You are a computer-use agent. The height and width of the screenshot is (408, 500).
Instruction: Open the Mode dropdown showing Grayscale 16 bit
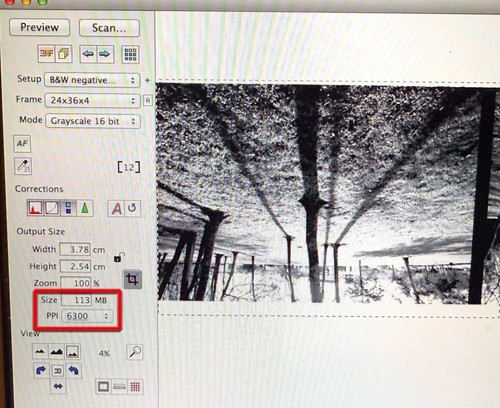[92, 121]
